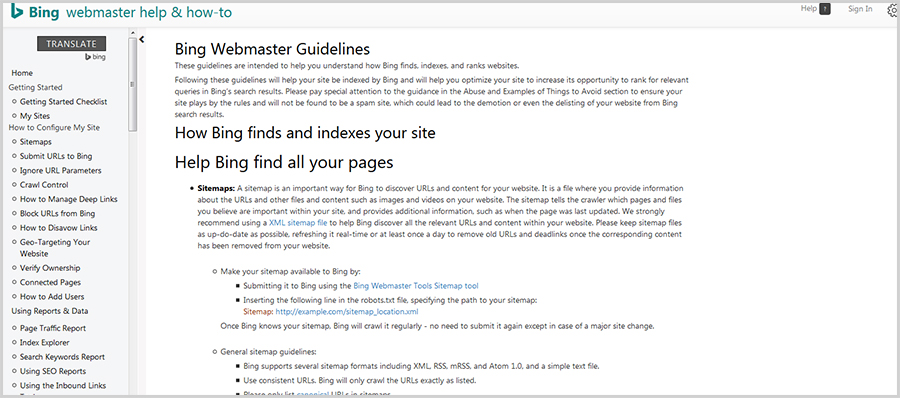Viewport: 900px width, 398px height.
Task: Open Submit URLs to Bing
Action: [x=56, y=156]
